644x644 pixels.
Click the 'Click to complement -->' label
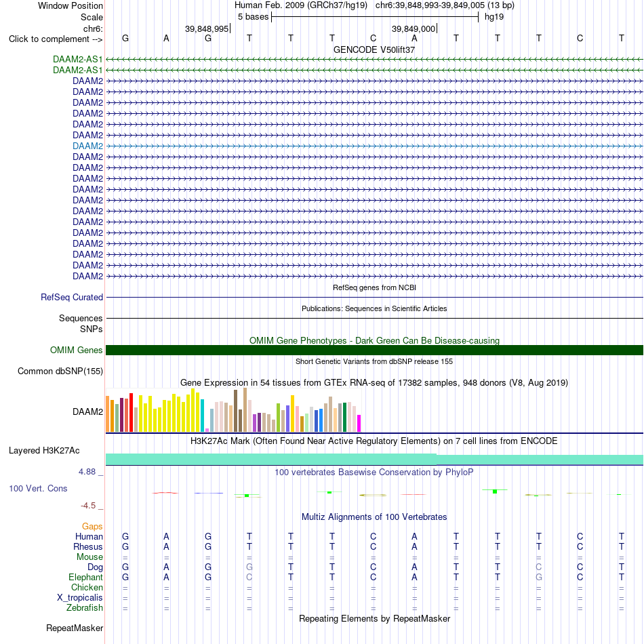tap(56, 39)
